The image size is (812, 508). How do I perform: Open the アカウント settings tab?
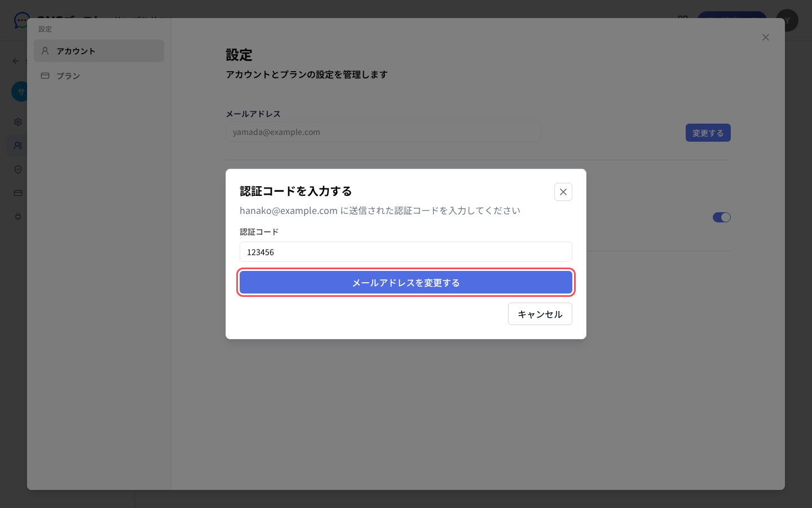tap(99, 51)
